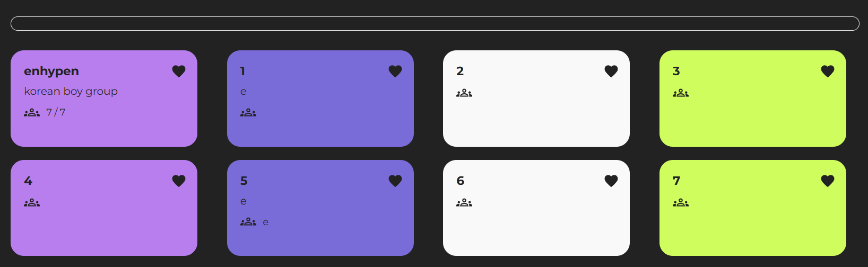Click heart icon on purple card 4
Screen dimensions: 868x267
179,181
